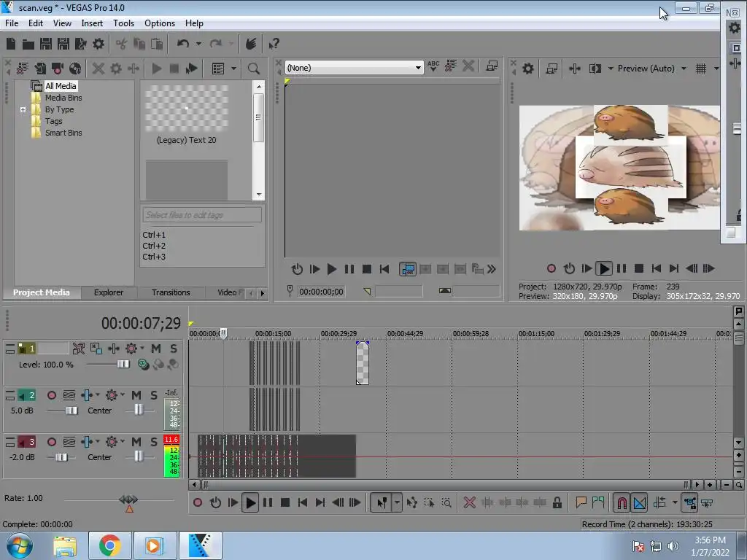Select the Zoom Edit tool magnifier
Screen dimensions: 747x560
[446, 502]
